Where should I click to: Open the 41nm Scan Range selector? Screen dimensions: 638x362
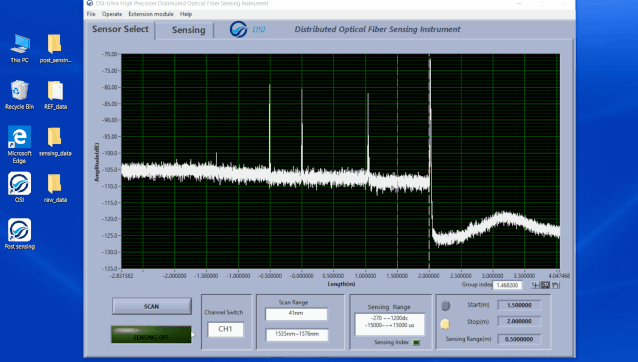click(x=296, y=314)
